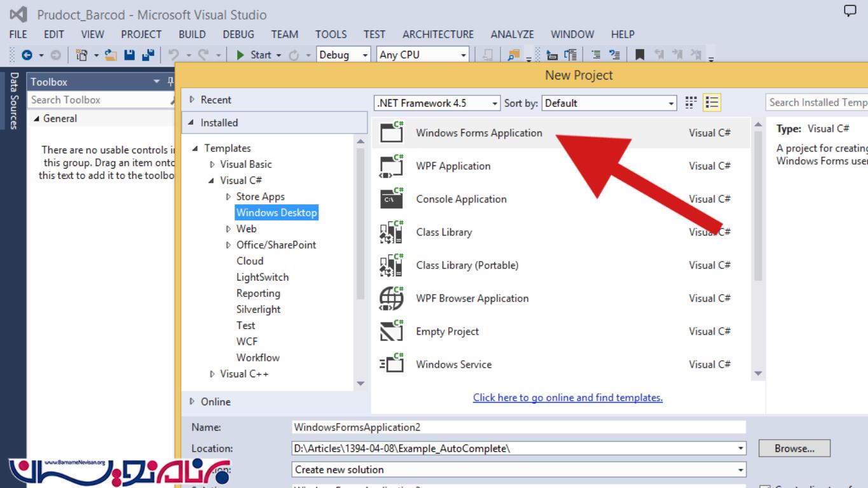Click the bookmark icon in the toolbar
The width and height of the screenshot is (868, 488).
[x=640, y=55]
